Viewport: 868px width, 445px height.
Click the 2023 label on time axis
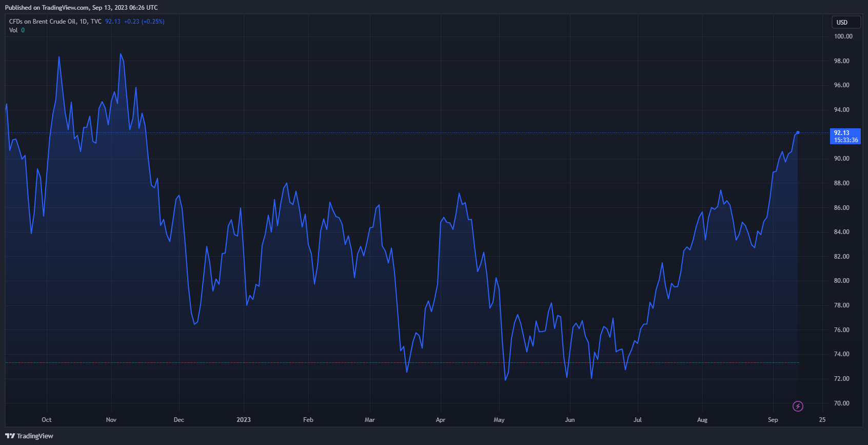[x=244, y=420]
